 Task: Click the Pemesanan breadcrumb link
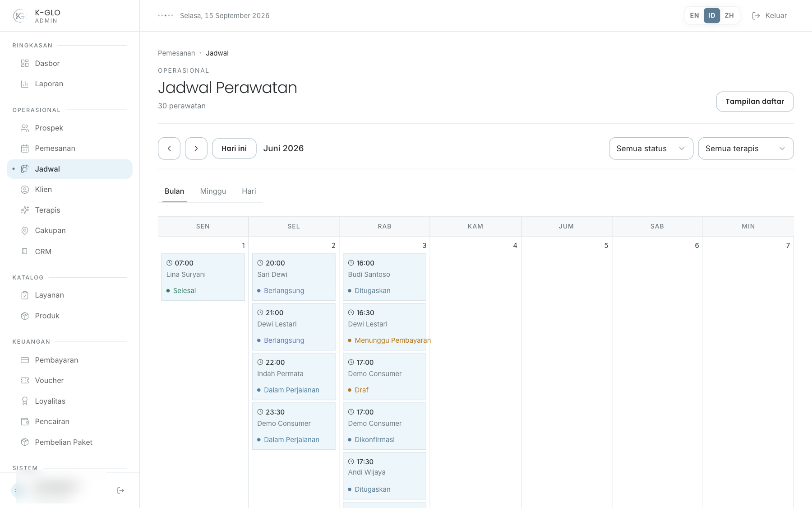(x=176, y=53)
